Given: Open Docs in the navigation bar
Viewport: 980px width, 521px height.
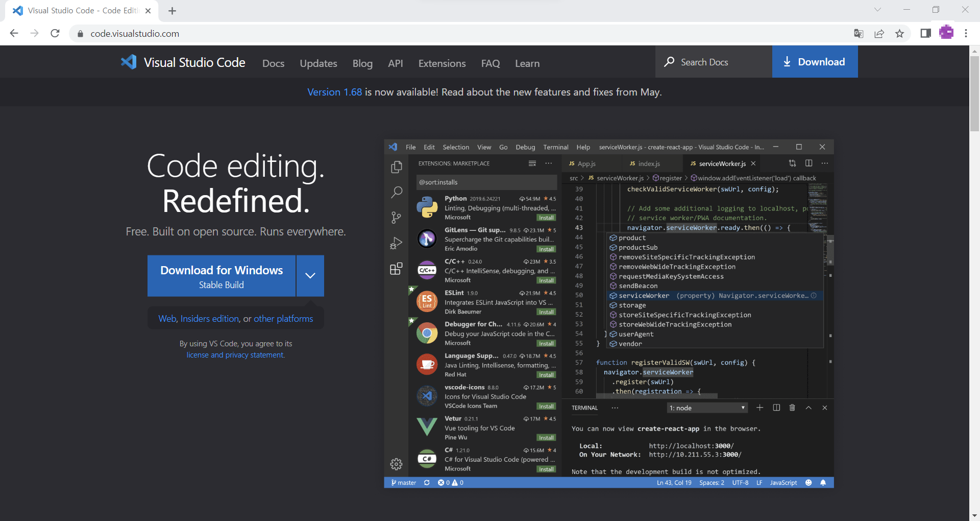Looking at the screenshot, I should (x=273, y=63).
